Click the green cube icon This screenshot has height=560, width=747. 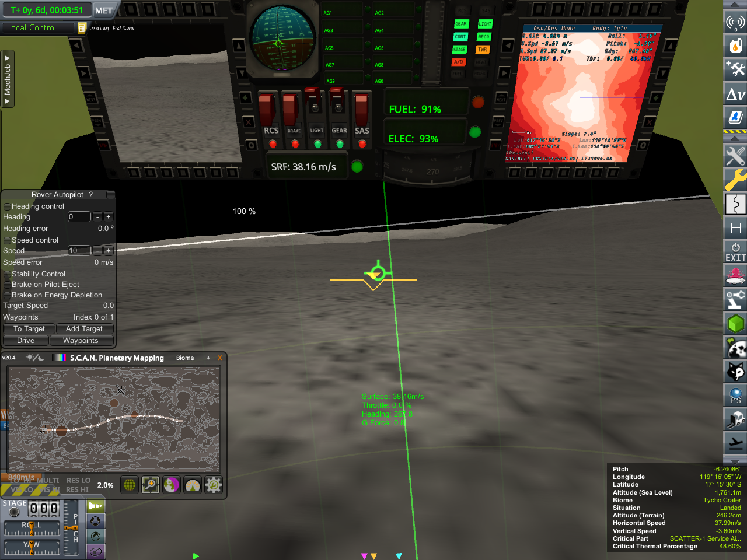735,323
